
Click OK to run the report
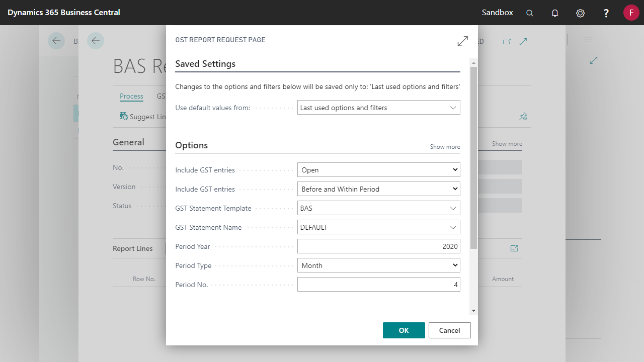point(404,330)
